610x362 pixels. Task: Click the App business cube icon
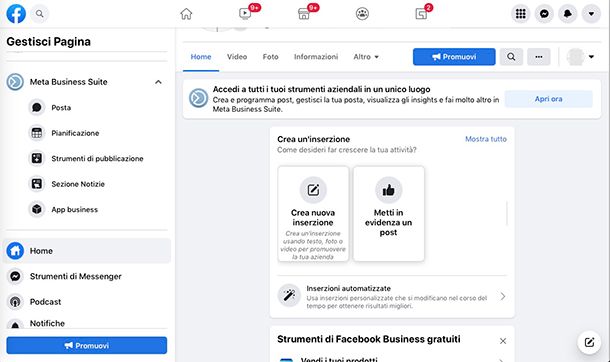37,209
